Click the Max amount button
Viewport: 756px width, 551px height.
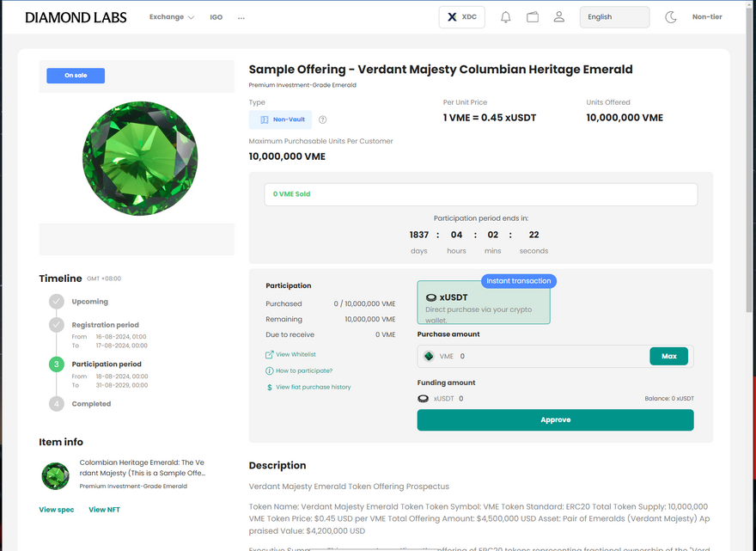click(x=668, y=356)
